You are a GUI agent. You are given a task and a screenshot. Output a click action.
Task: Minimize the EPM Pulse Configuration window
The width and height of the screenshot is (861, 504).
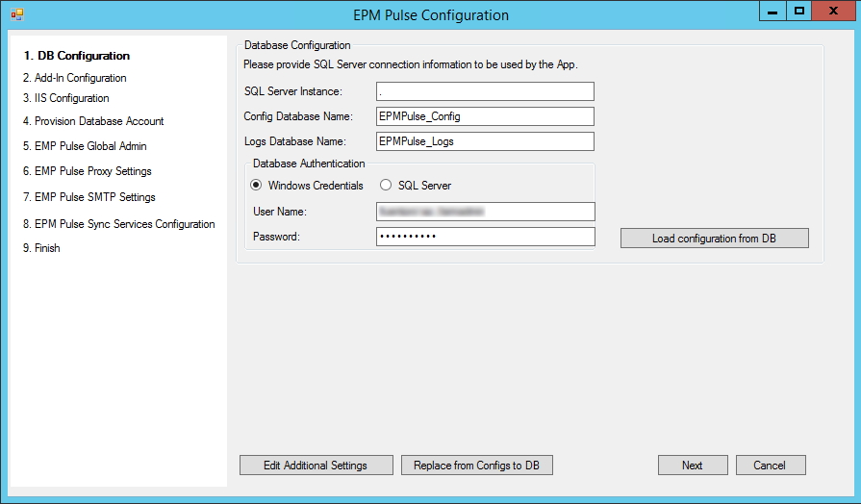[x=772, y=12]
